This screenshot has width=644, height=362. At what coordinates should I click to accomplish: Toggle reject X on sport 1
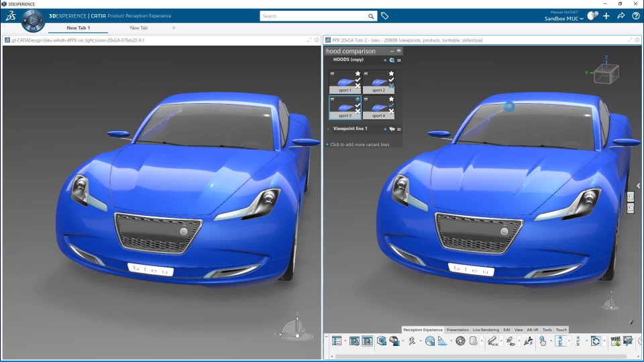pos(358,86)
